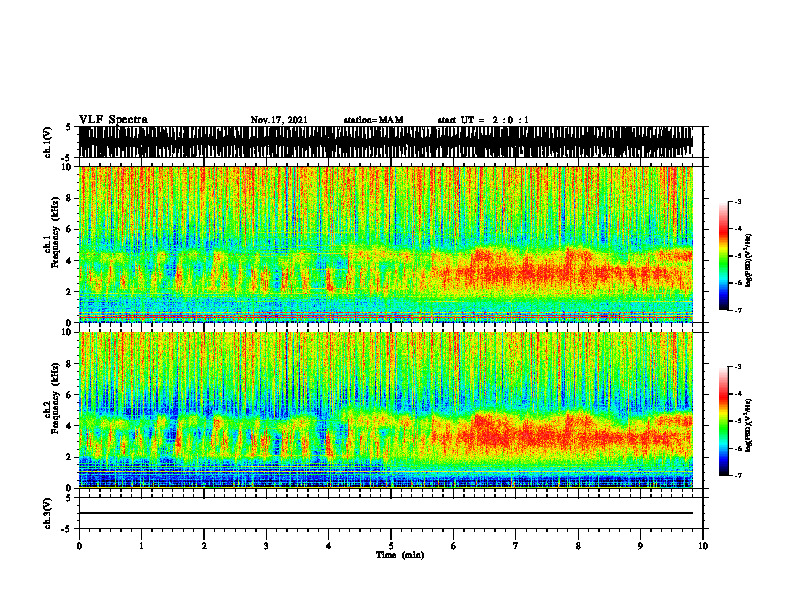Click time axis tick label "5"
This screenshot has height=612, width=792.
tap(391, 545)
